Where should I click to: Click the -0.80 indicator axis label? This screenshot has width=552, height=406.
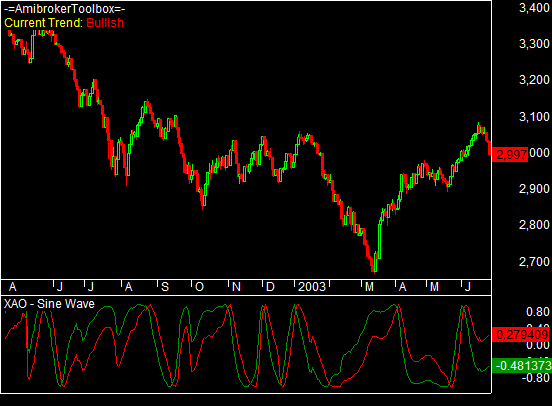(x=535, y=378)
